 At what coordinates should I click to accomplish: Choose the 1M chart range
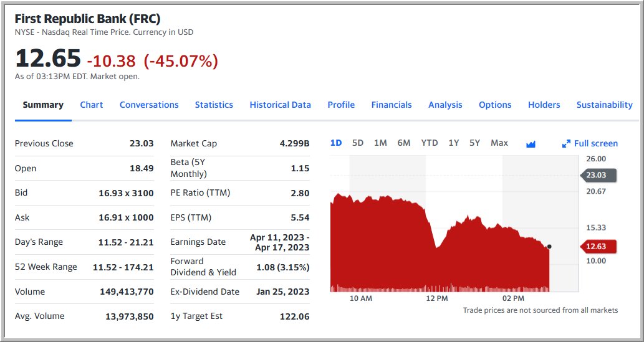point(380,143)
